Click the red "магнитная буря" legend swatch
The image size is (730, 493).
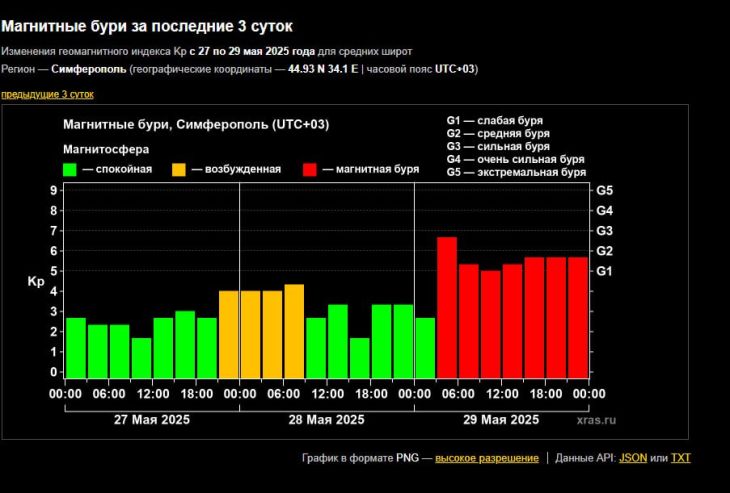tap(309, 169)
